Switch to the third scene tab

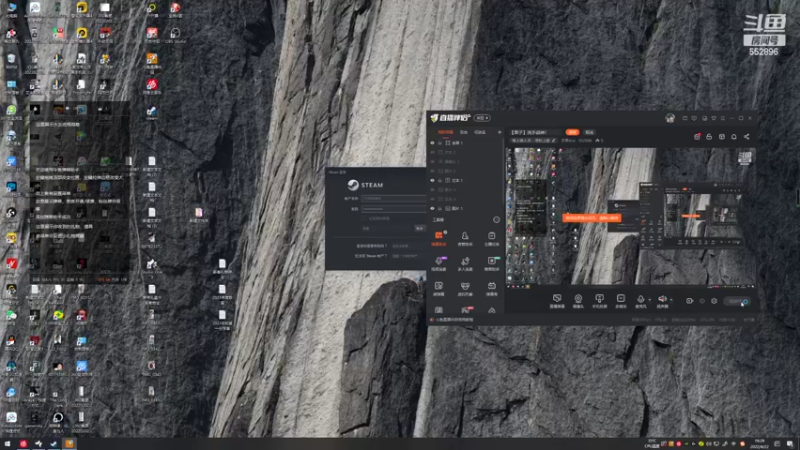[480, 132]
